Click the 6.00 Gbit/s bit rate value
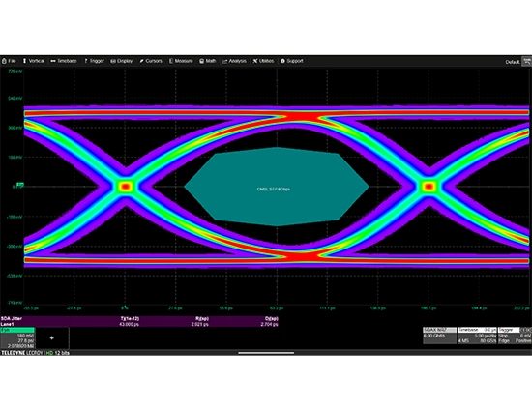532x410 pixels. (x=435, y=336)
